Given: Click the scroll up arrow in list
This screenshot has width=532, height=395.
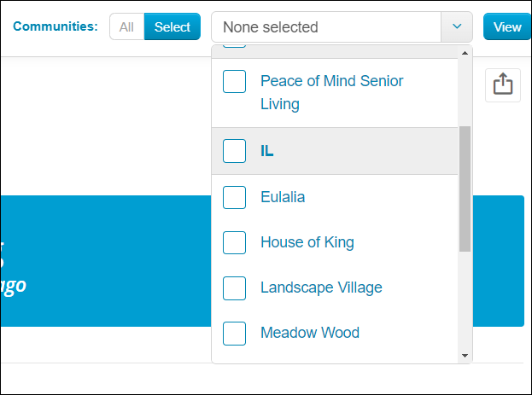Looking at the screenshot, I should click(x=465, y=53).
